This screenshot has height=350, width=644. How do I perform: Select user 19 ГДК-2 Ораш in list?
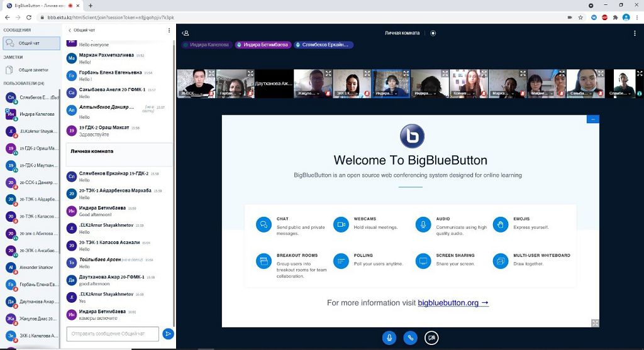pyautogui.click(x=31, y=148)
